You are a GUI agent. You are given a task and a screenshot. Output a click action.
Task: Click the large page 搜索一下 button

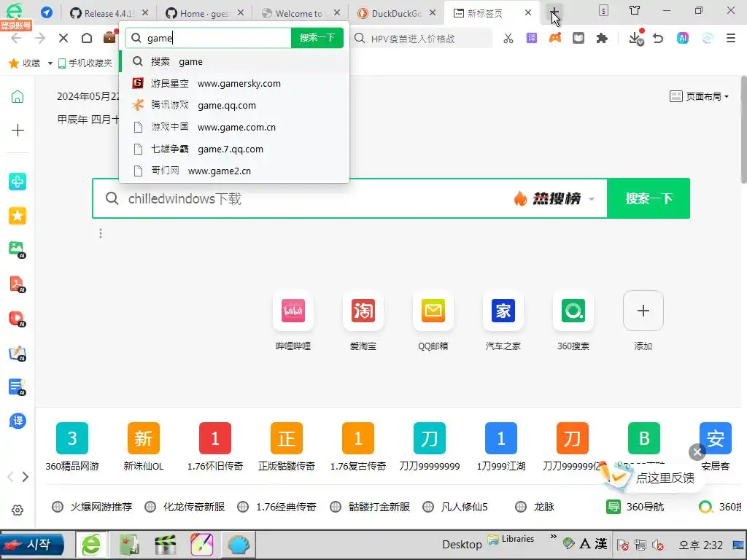pyautogui.click(x=649, y=198)
